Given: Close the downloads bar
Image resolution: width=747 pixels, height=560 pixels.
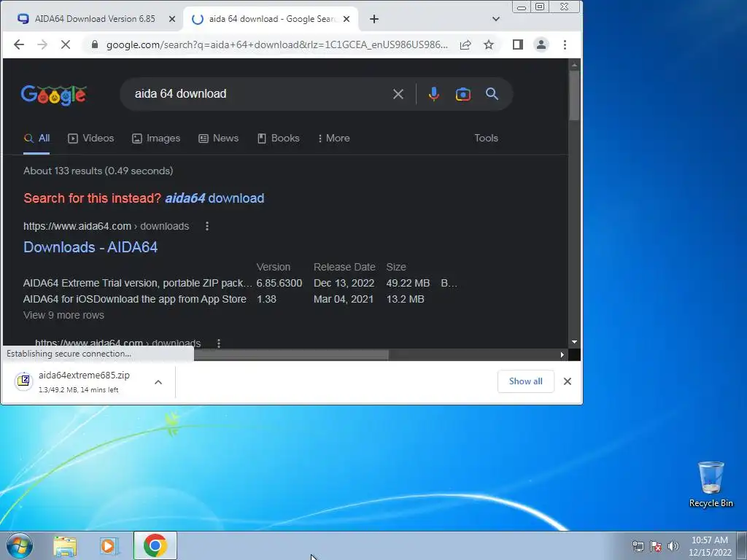Looking at the screenshot, I should (568, 381).
